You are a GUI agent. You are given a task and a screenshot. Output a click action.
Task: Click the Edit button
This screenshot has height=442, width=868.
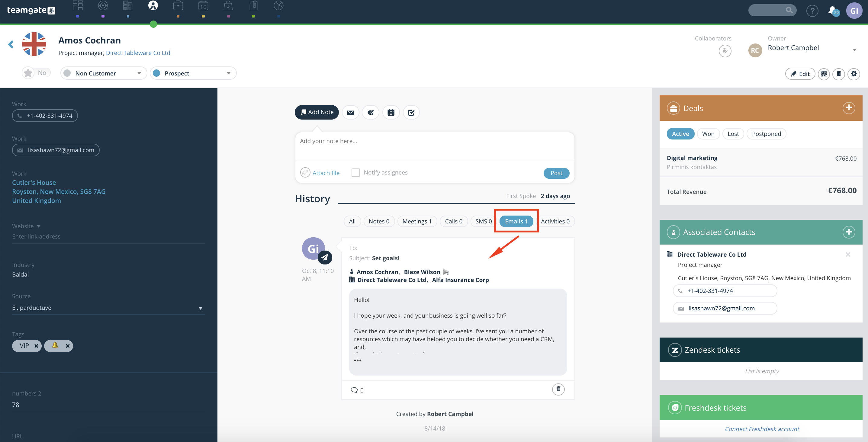800,74
